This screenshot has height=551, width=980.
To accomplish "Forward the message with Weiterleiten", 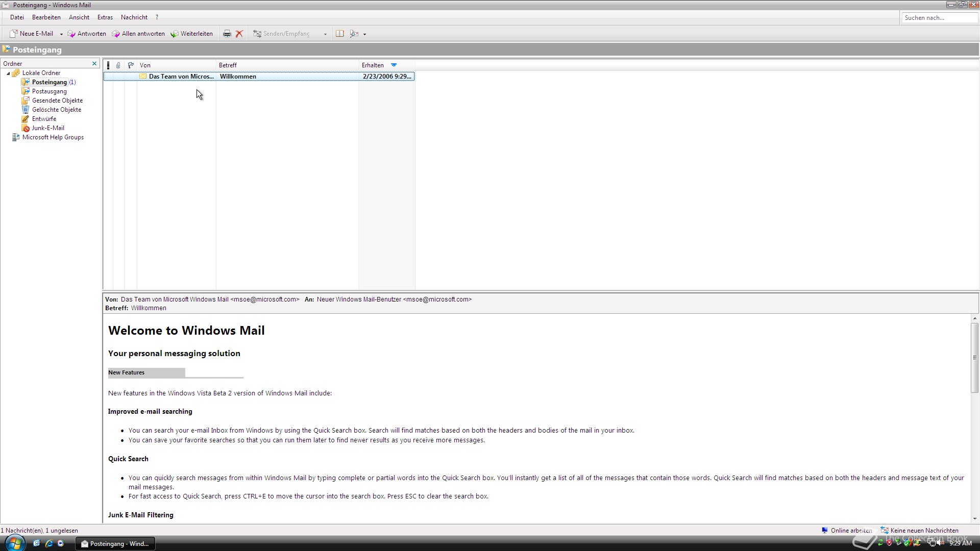I will (x=191, y=34).
